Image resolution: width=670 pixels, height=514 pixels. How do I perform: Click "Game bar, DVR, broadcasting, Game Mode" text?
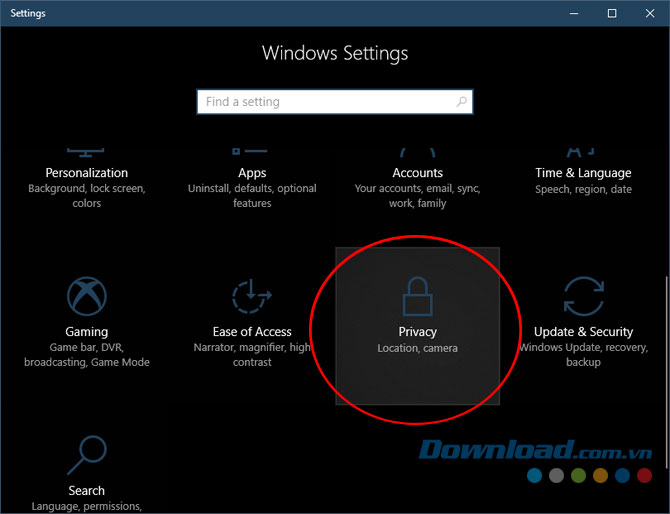click(87, 355)
